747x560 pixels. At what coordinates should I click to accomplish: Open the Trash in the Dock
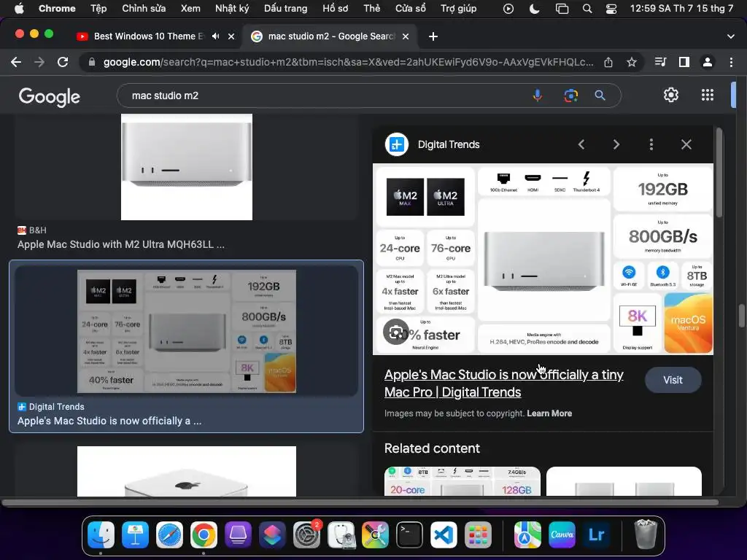[x=646, y=534]
